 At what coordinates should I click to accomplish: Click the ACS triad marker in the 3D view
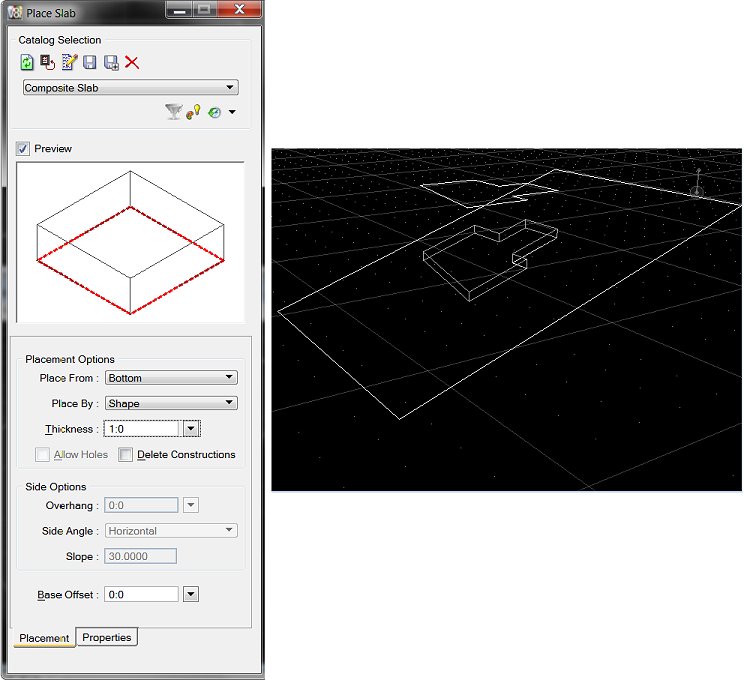(x=697, y=183)
